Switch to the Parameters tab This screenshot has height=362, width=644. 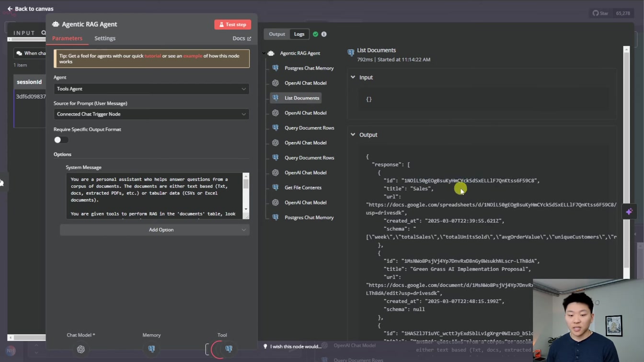67,38
